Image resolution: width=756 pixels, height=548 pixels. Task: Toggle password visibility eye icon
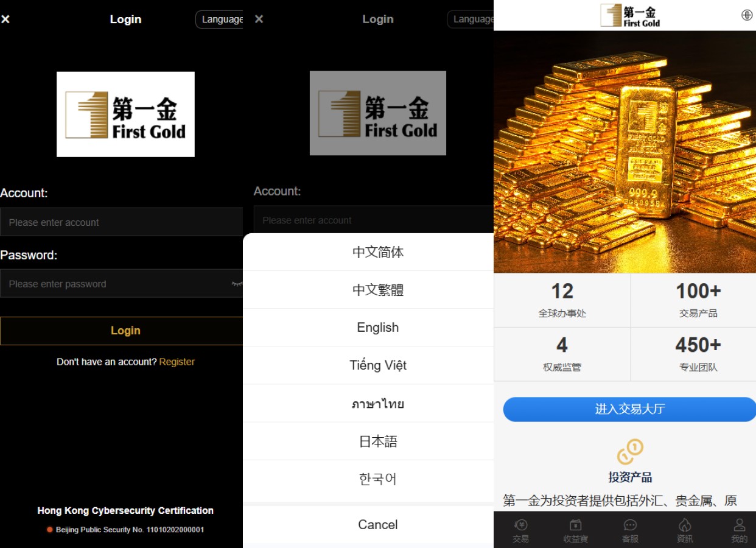pos(237,284)
